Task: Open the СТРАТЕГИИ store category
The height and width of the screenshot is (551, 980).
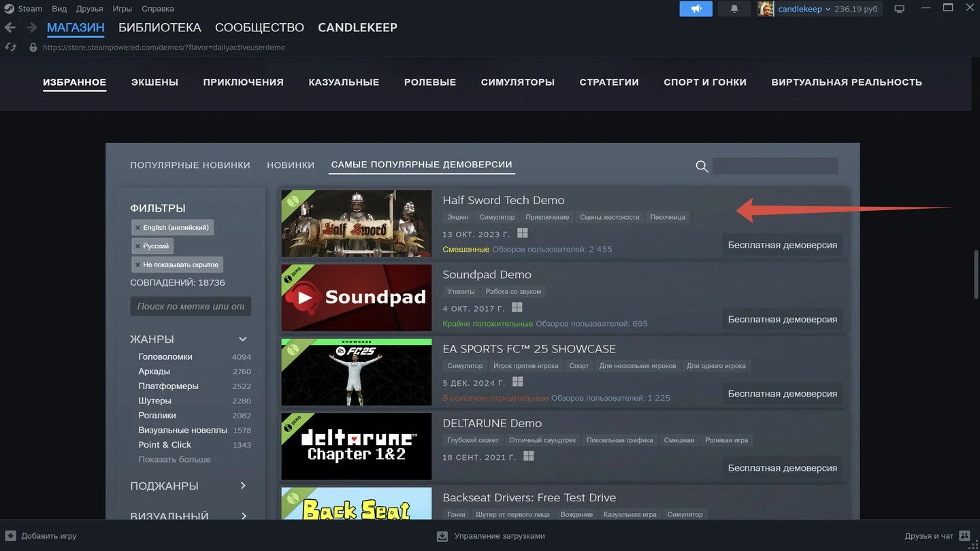Action: 609,82
